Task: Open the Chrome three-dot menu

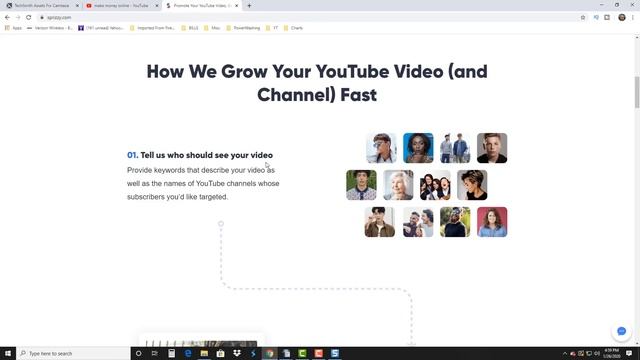Action: [633, 17]
